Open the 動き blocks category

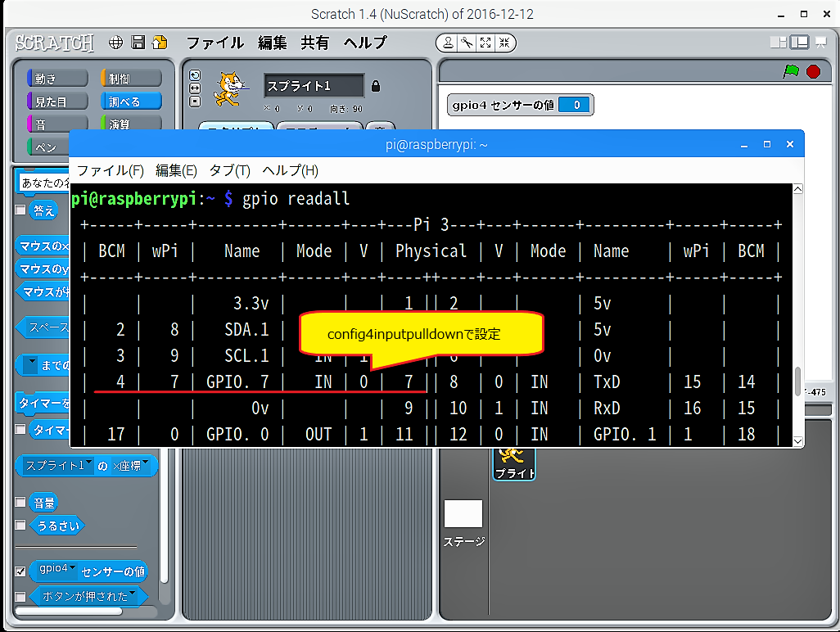pos(57,79)
